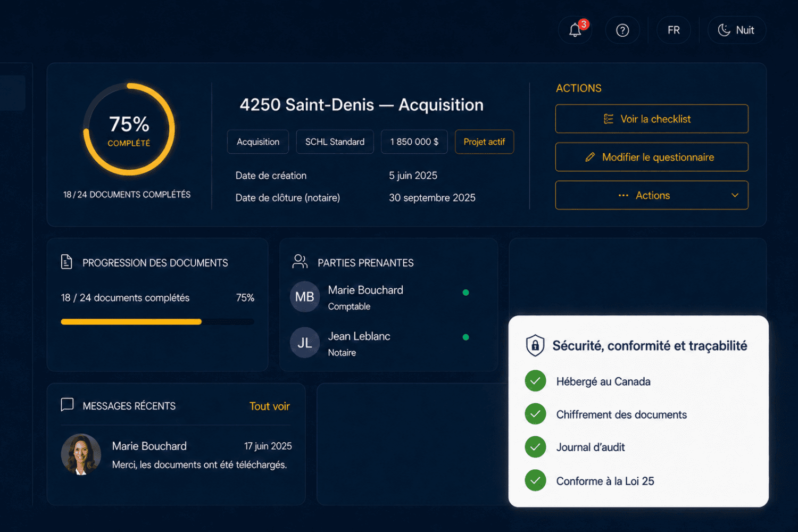Viewport: 798px width, 532px height.
Task: Toggle the Nuit night mode
Action: [737, 30]
